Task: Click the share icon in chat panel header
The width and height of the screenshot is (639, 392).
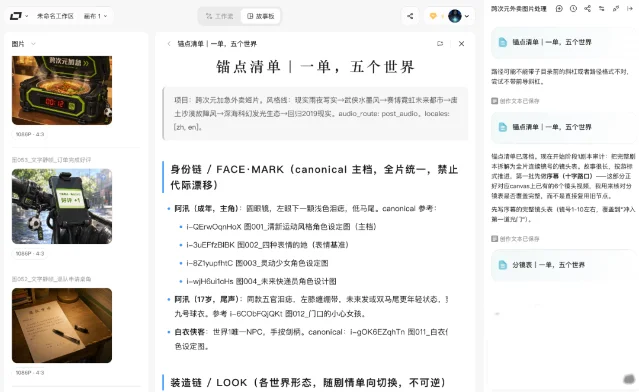Action: coord(587,9)
